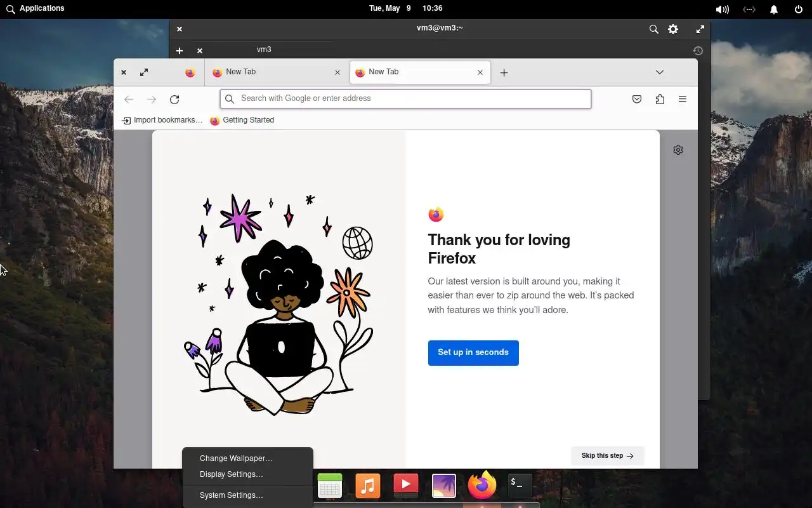This screenshot has height=508, width=812.
Task: Open the date and time indicator
Action: coord(406,8)
